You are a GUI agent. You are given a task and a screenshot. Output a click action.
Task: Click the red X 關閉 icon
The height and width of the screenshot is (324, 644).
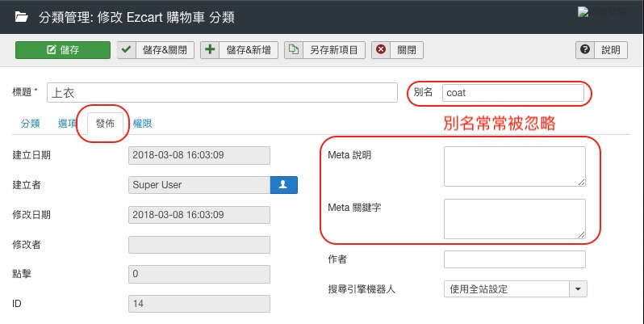click(381, 50)
